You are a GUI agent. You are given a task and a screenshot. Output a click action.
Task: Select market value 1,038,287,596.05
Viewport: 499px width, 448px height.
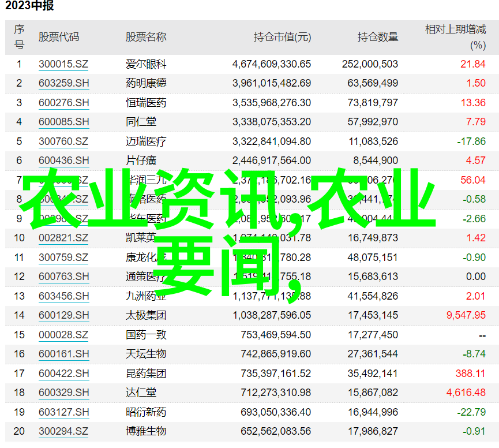coord(272,315)
